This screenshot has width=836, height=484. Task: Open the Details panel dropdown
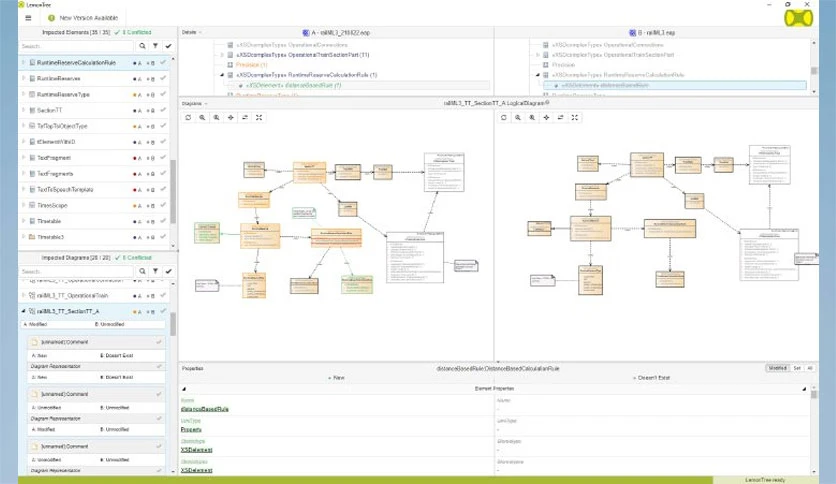tap(191, 33)
